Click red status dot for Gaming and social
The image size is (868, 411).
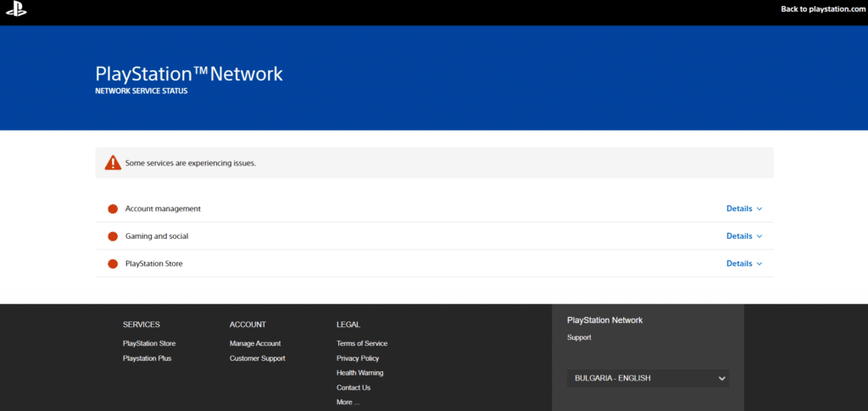tap(113, 236)
